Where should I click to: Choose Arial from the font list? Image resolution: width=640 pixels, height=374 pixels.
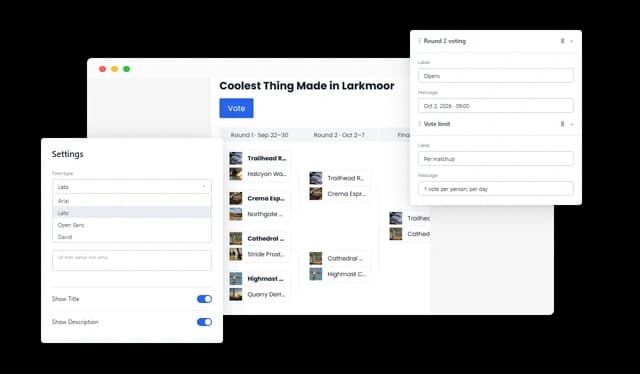[132, 201]
